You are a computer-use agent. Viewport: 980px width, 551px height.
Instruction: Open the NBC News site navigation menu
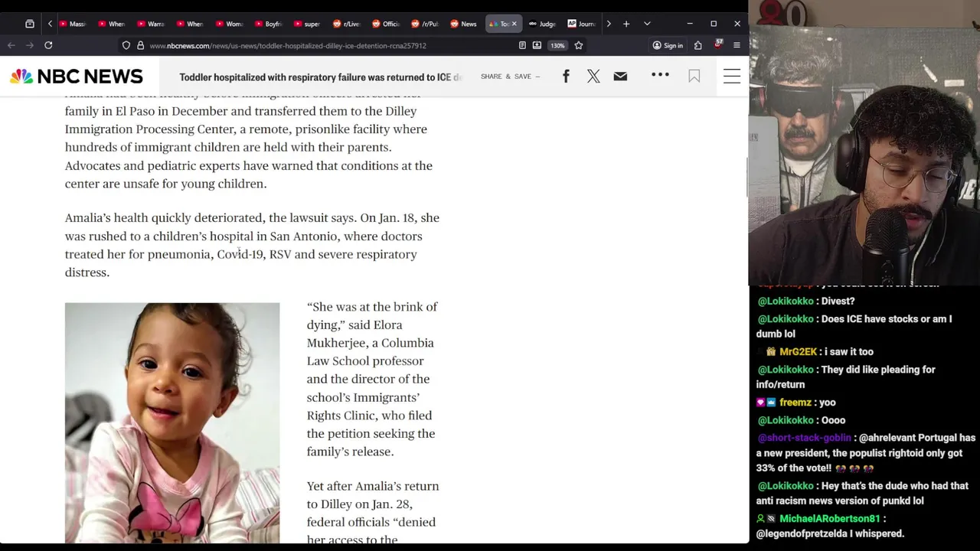tap(732, 76)
